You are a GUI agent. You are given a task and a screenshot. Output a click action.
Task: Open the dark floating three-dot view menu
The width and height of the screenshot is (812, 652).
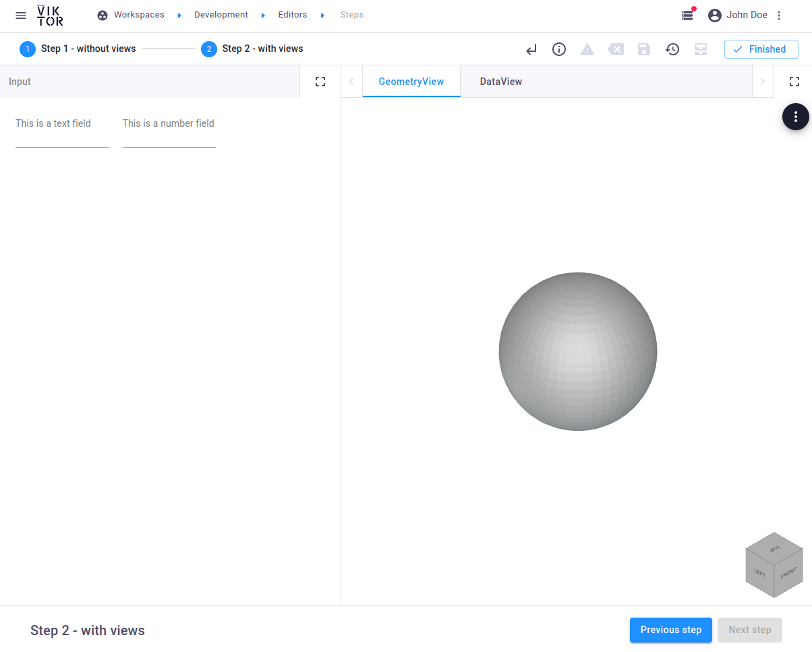(796, 117)
